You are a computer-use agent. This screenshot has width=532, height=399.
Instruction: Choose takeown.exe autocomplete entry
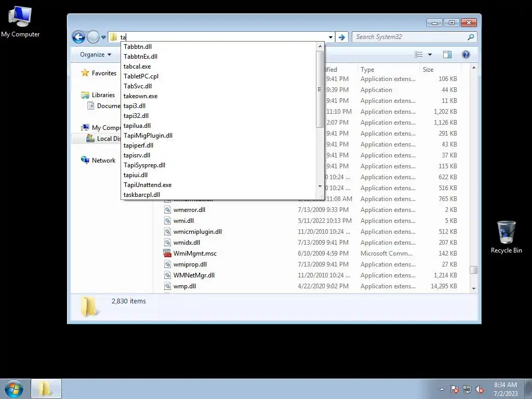(219, 96)
